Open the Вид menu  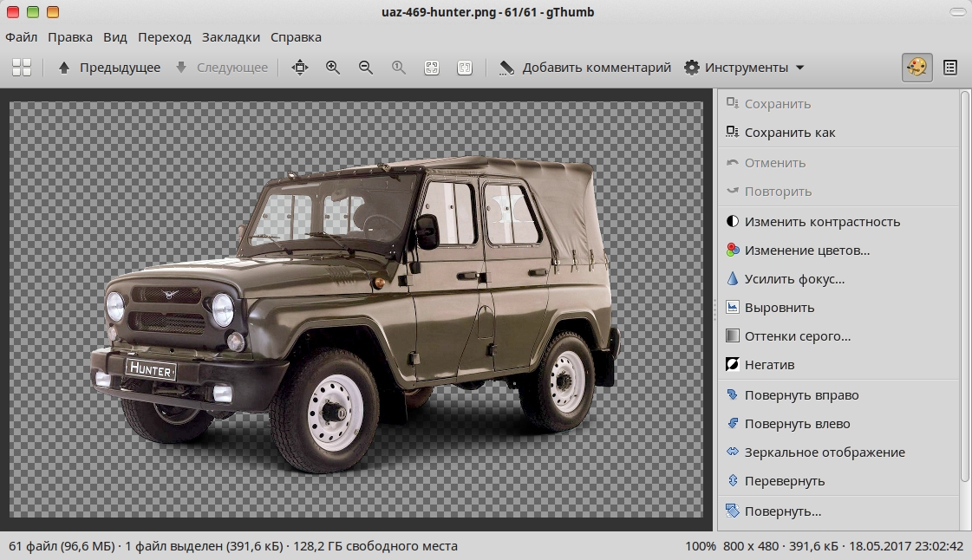114,37
